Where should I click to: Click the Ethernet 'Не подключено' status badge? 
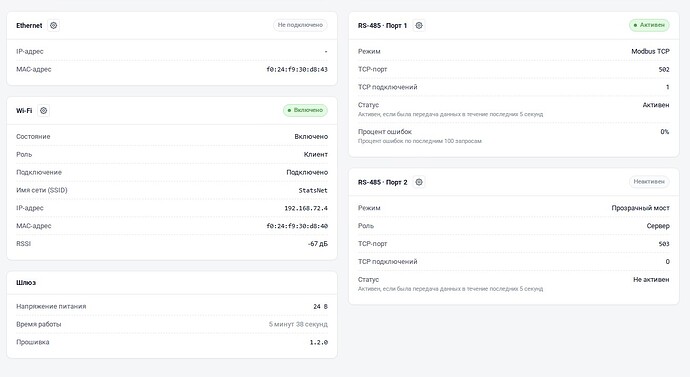tap(300, 25)
